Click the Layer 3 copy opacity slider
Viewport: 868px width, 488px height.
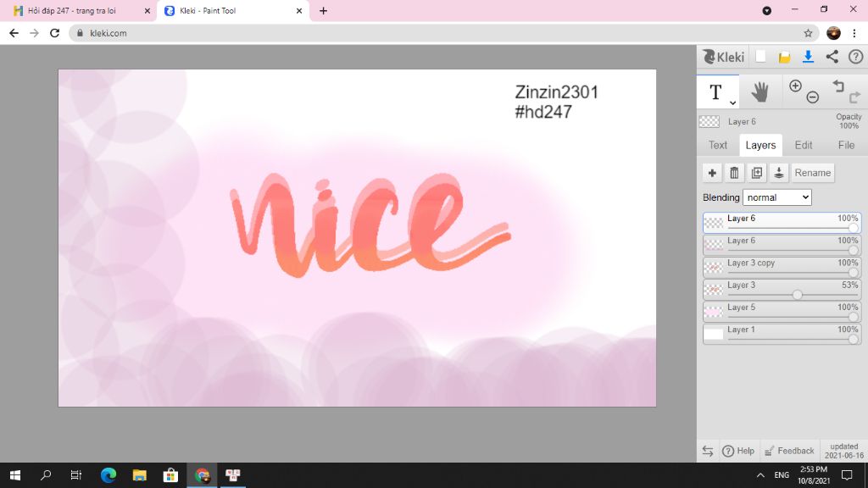click(x=793, y=272)
